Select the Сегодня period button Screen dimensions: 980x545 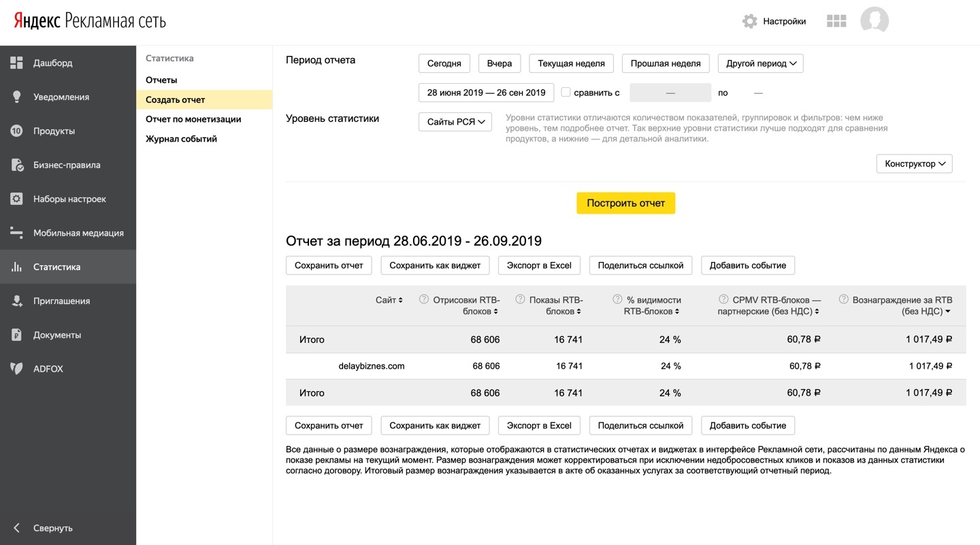[x=444, y=63]
